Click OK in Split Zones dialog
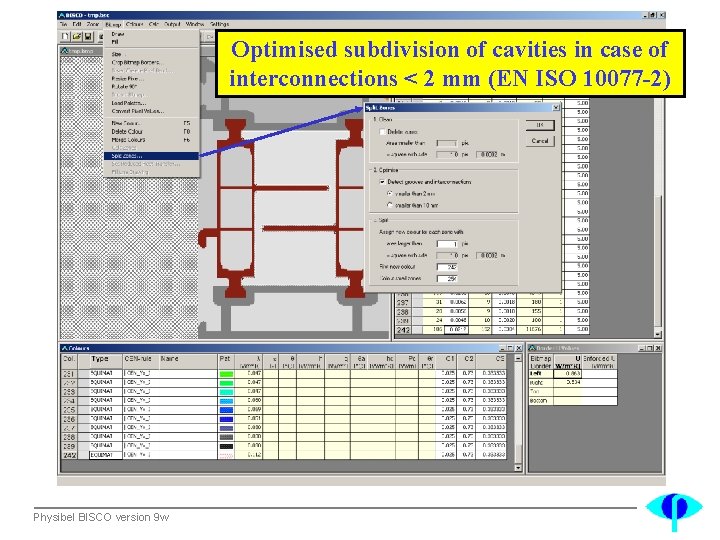This screenshot has width=720, height=540. point(540,125)
